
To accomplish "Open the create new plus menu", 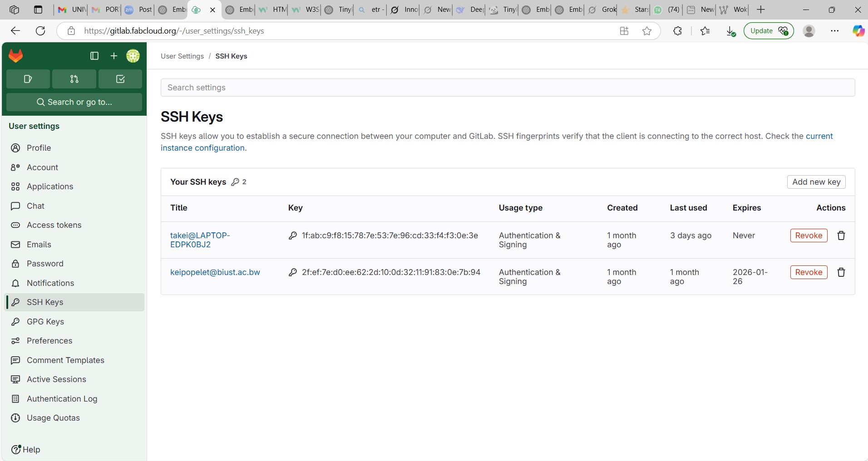I will point(113,56).
